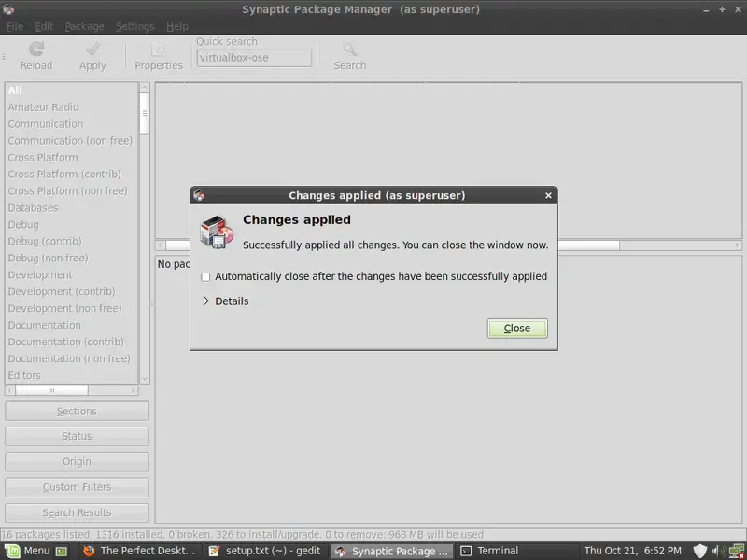The image size is (747, 560).
Task: Maximize the Synaptic Package Manager window
Action: pyautogui.click(x=722, y=9)
